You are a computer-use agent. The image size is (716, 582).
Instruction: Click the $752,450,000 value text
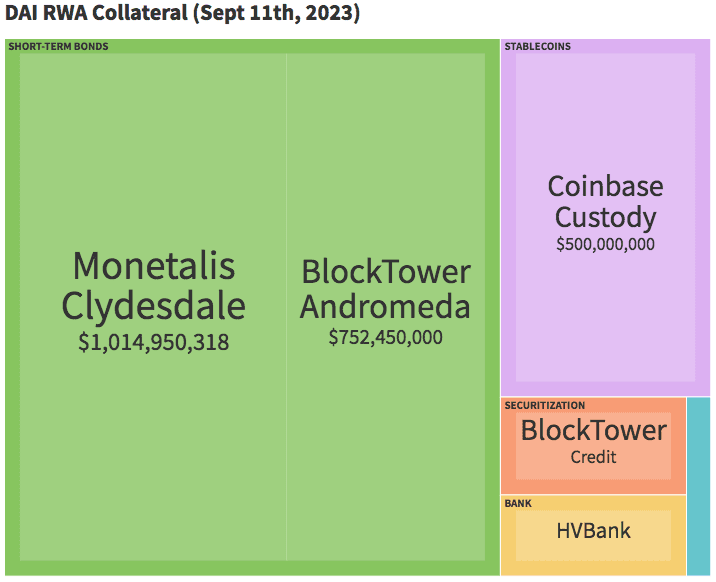[x=385, y=337]
